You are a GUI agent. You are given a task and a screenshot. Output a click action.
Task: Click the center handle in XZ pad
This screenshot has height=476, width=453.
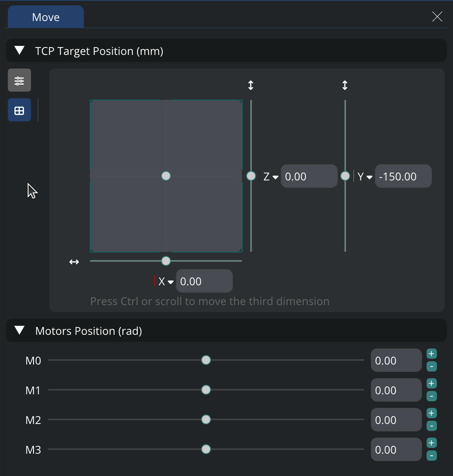pos(166,176)
